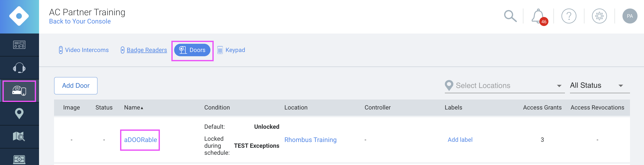Screen dimensions: 644x165
Task: Open the map search sidebar icon
Action: [20, 136]
